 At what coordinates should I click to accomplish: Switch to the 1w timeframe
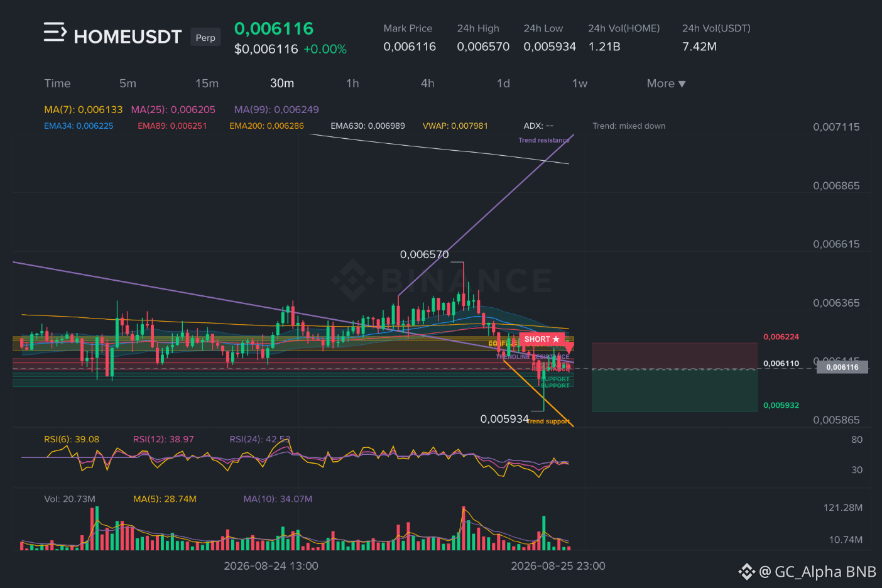[580, 84]
